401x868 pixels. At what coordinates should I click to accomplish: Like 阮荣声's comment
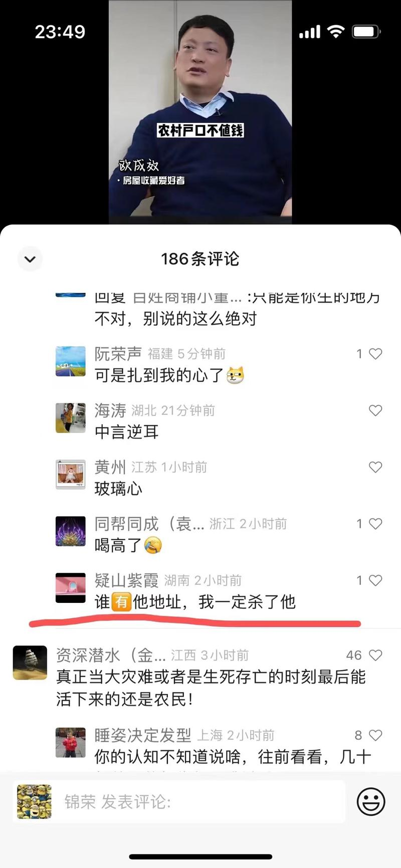point(375,354)
